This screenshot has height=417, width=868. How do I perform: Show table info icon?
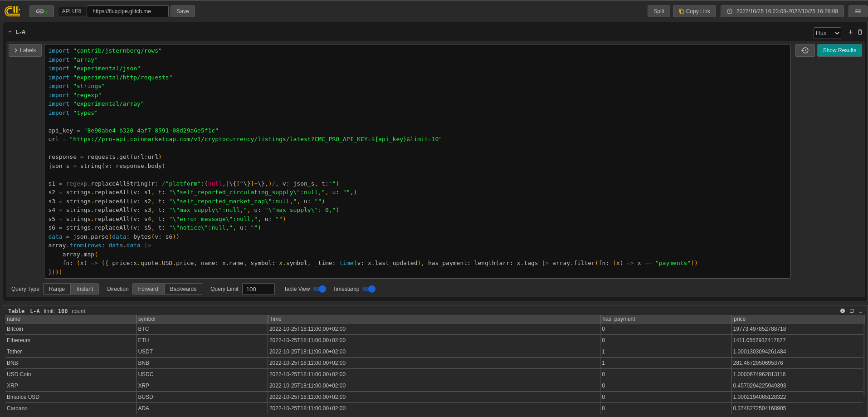842,311
